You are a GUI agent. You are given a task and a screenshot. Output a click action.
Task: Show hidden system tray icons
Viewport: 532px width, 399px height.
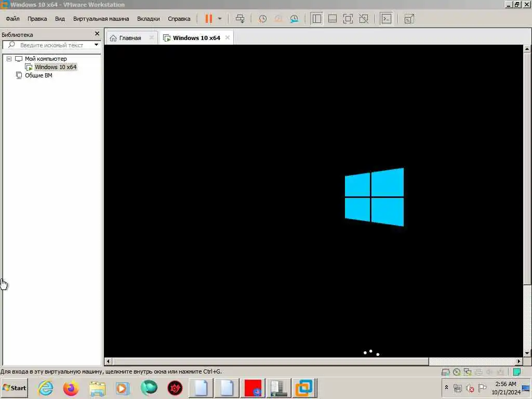coord(446,388)
